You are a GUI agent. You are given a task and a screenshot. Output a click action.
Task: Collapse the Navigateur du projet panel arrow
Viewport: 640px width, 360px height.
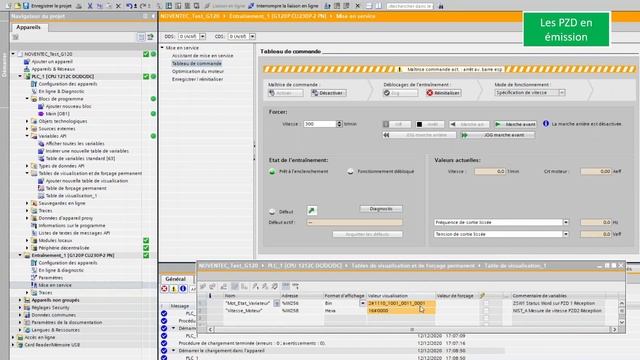153,16
